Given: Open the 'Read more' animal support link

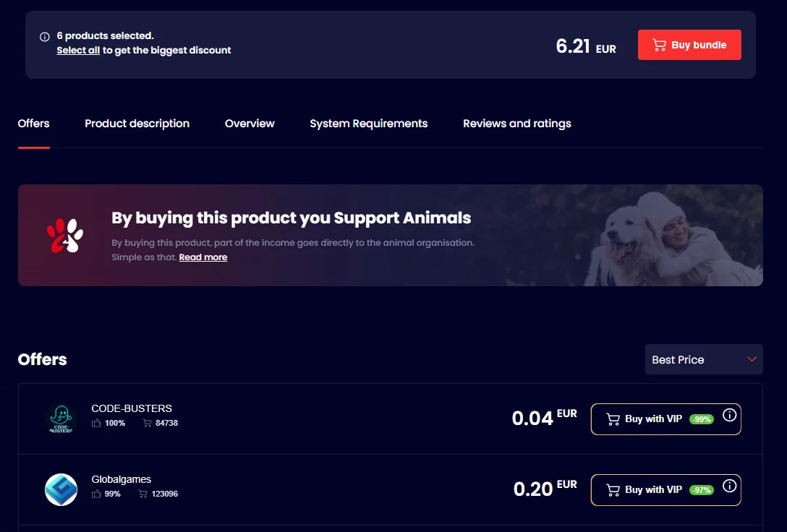Looking at the screenshot, I should [203, 257].
